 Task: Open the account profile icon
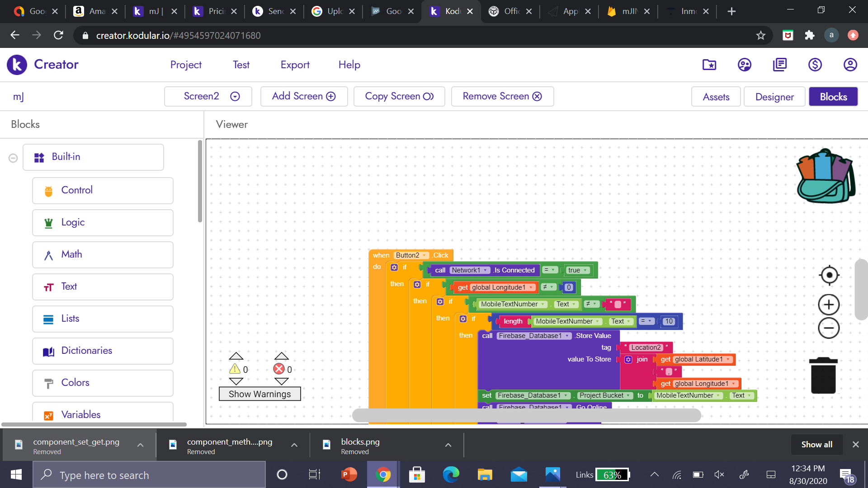click(x=850, y=65)
